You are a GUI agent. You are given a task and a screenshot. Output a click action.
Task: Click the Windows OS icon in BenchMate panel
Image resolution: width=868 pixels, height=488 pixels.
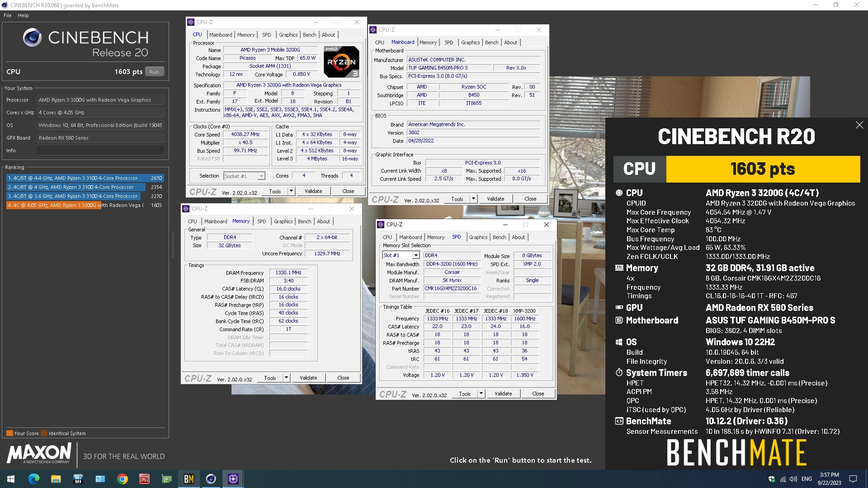619,342
